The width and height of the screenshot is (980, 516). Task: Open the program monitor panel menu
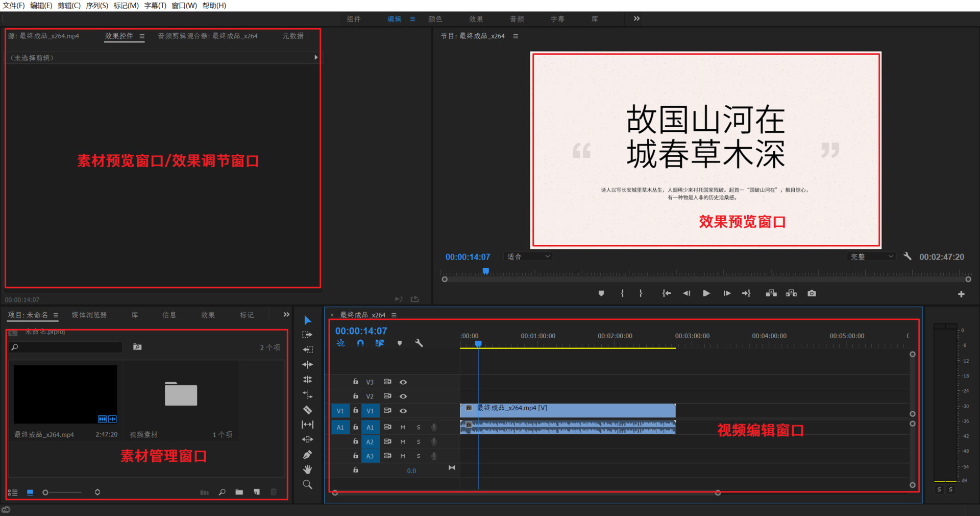click(516, 36)
